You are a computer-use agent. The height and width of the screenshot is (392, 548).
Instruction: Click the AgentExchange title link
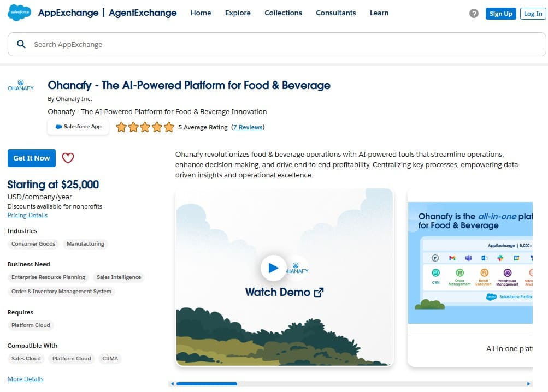click(143, 13)
